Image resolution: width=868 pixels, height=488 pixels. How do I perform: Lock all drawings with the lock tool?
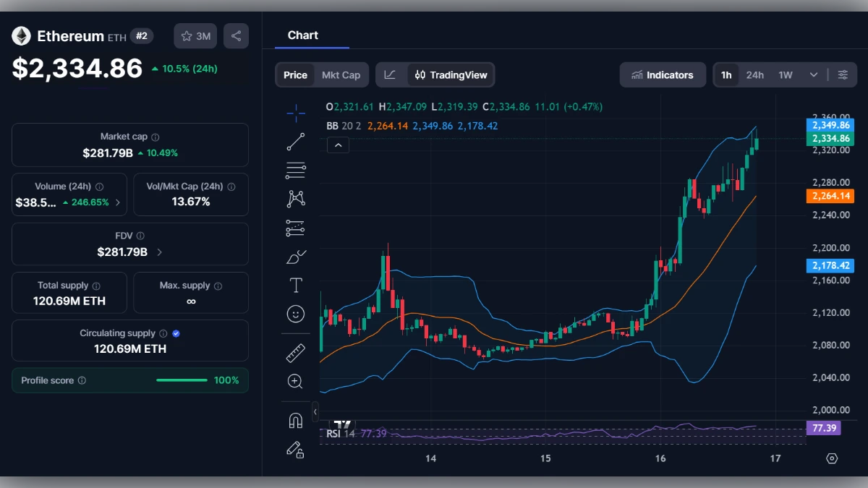point(296,450)
